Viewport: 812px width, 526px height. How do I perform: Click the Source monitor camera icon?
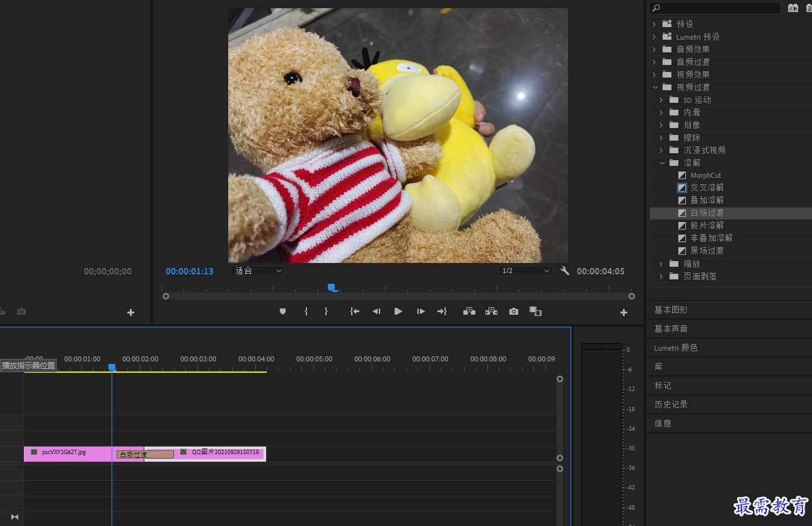tap(21, 312)
